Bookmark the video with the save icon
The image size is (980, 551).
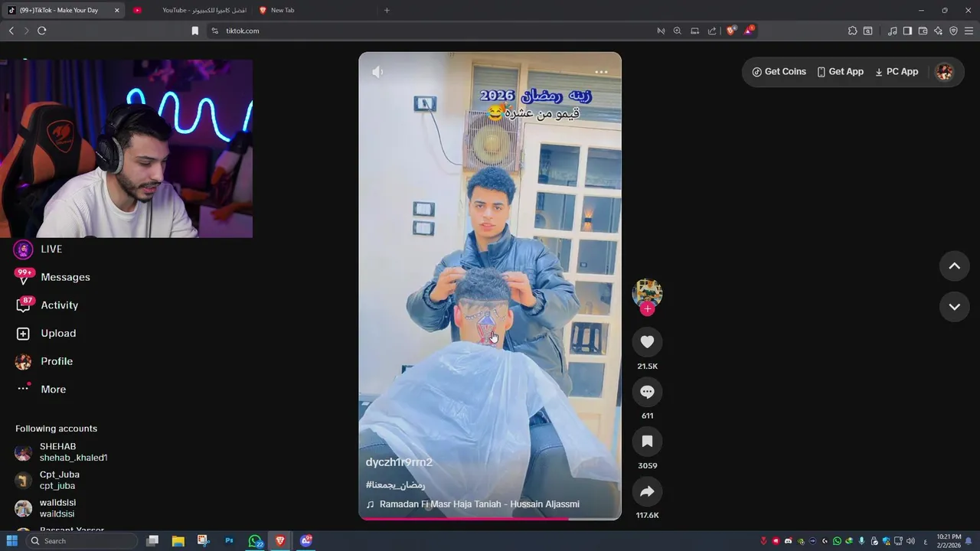pyautogui.click(x=647, y=442)
